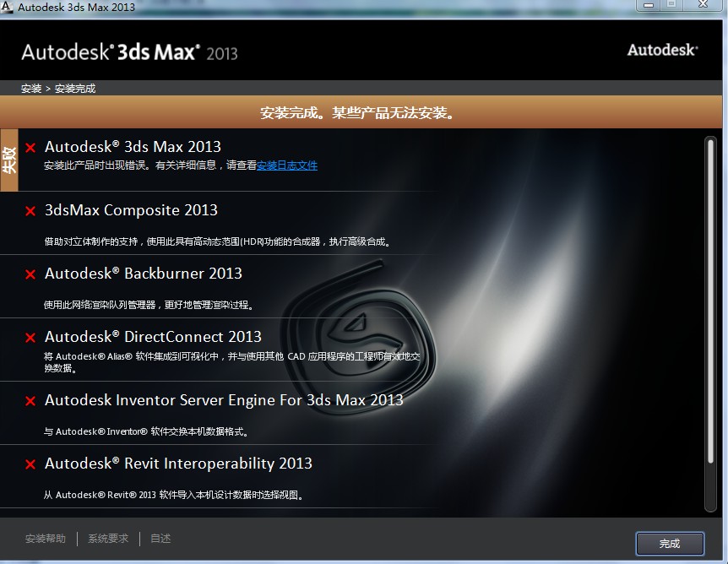Click the Composite description mentioning HDR
728x564 pixels.
(217, 241)
